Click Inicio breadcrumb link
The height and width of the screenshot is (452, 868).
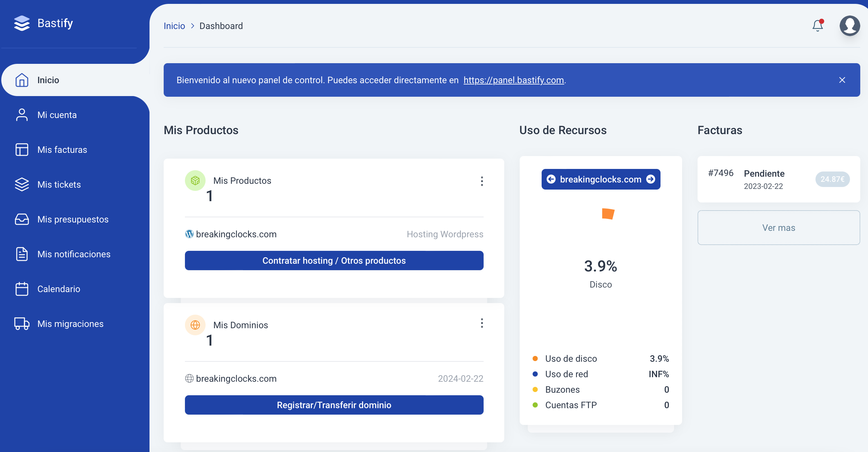tap(174, 26)
